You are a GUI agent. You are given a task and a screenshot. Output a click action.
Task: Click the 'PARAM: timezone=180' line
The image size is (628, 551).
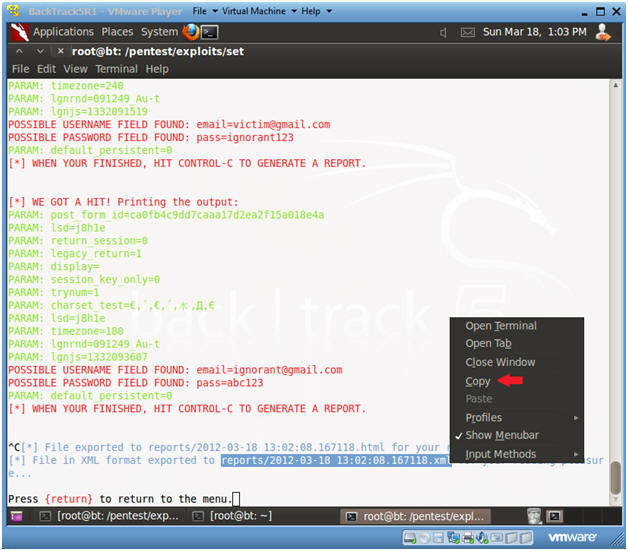pyautogui.click(x=66, y=331)
